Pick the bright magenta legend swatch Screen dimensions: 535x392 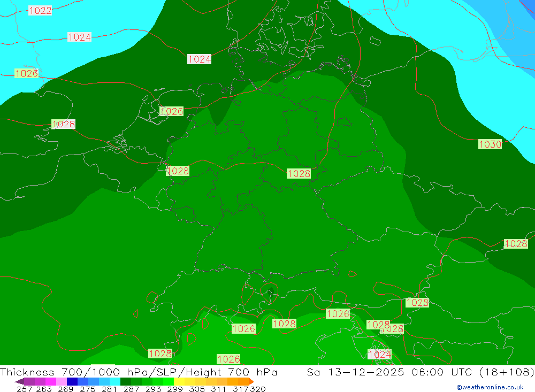point(51,381)
